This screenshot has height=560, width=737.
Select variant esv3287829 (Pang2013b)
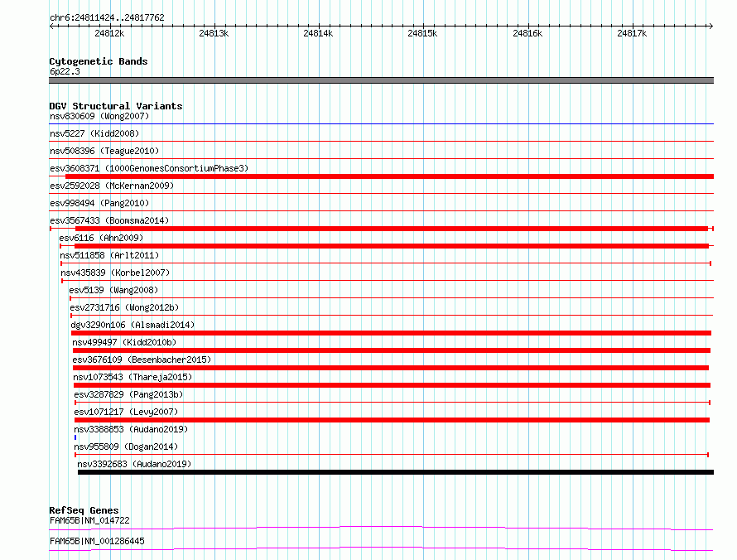(128, 394)
